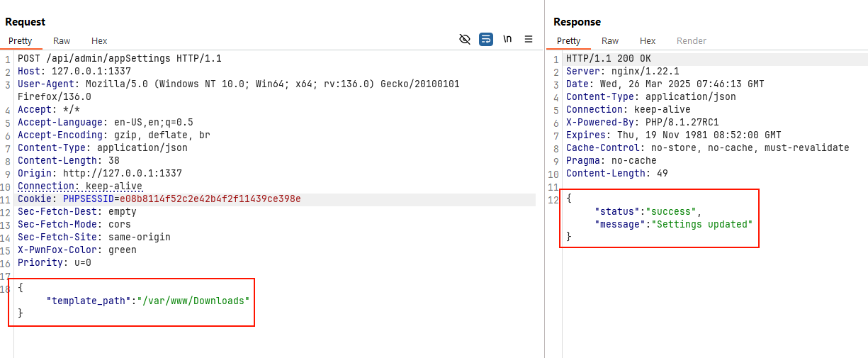
Task: Click the HTTP/1.1 200 OK status line
Action: [x=609, y=59]
